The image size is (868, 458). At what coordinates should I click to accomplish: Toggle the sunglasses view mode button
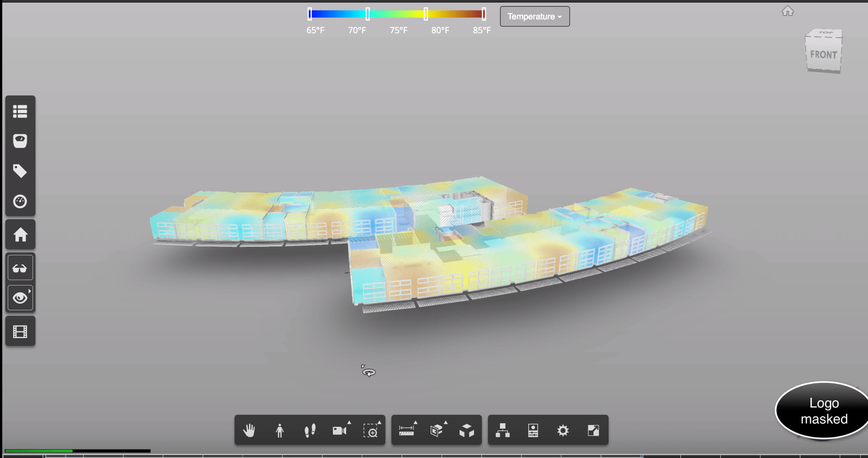[x=20, y=268]
